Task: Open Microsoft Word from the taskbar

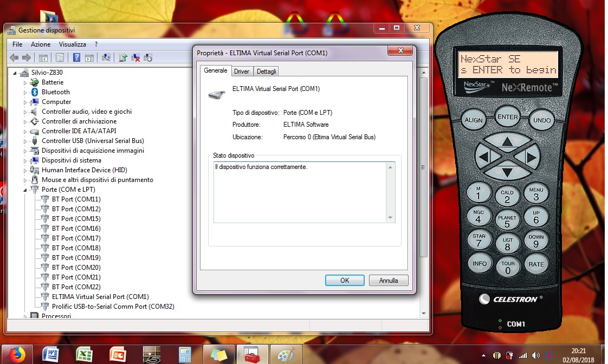Action: click(x=50, y=355)
